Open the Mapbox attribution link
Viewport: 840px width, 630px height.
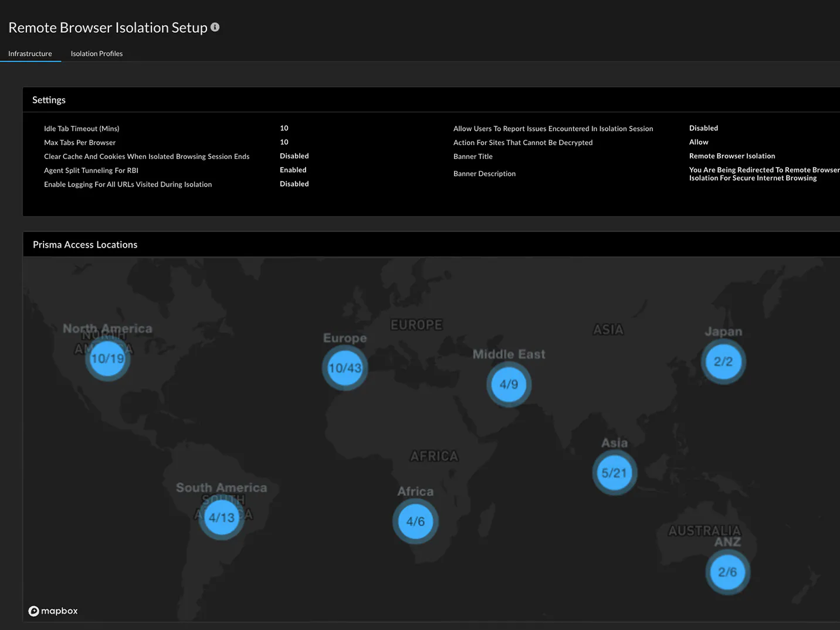[x=53, y=611]
